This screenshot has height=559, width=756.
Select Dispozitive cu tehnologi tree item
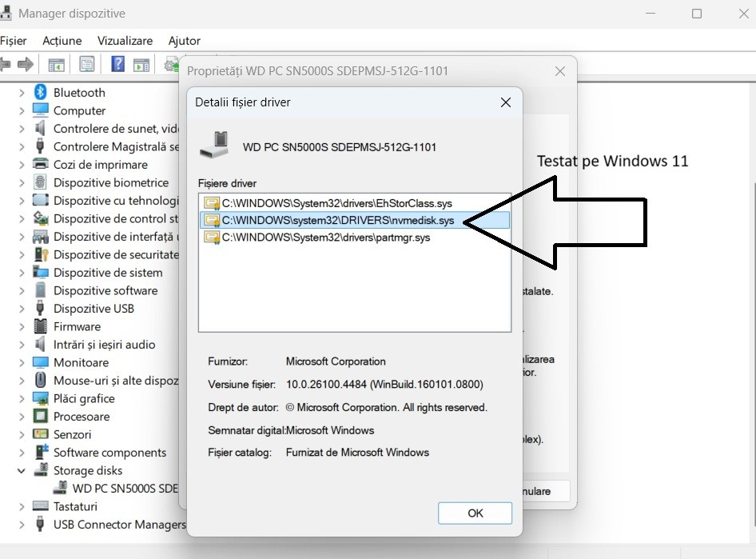[x=116, y=200]
